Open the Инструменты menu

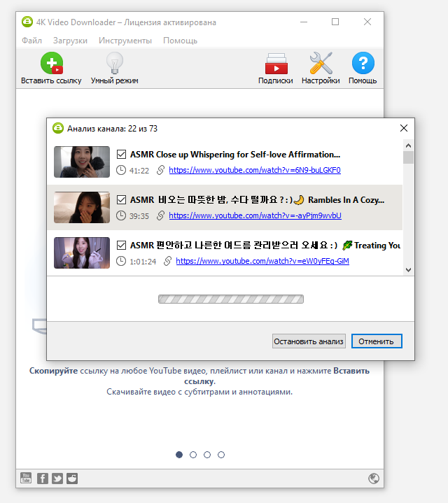pyautogui.click(x=125, y=41)
